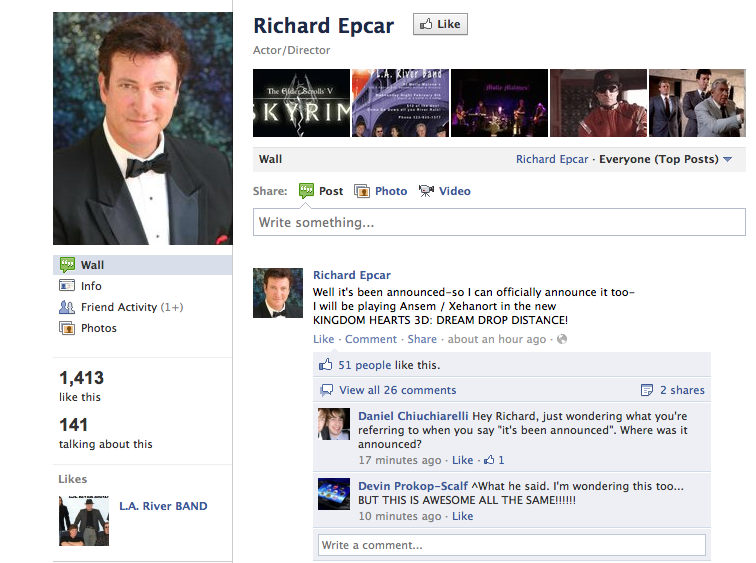Click the Wall heading in the gray bar
This screenshot has width=756, height=563.
coord(270,159)
